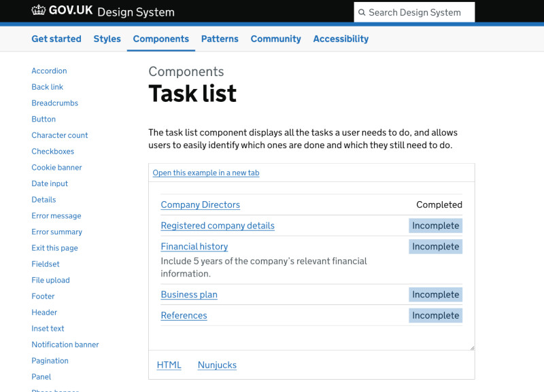This screenshot has height=392, width=544.
Task: Grab the example frame resize handle
Action: click(471, 347)
